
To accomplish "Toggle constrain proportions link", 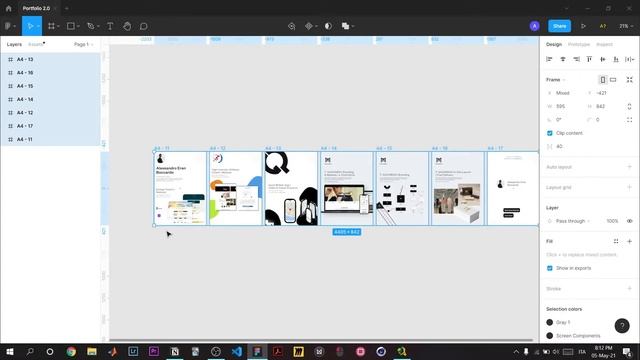I will [x=629, y=106].
